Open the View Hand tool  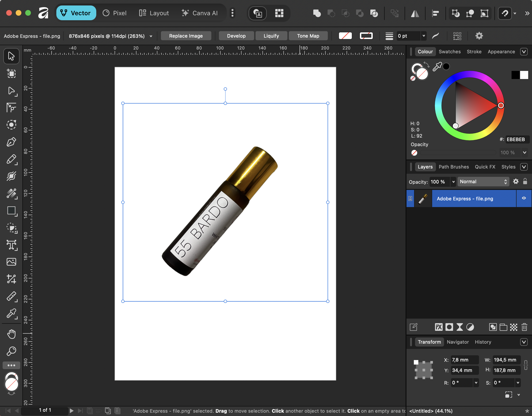click(x=11, y=334)
